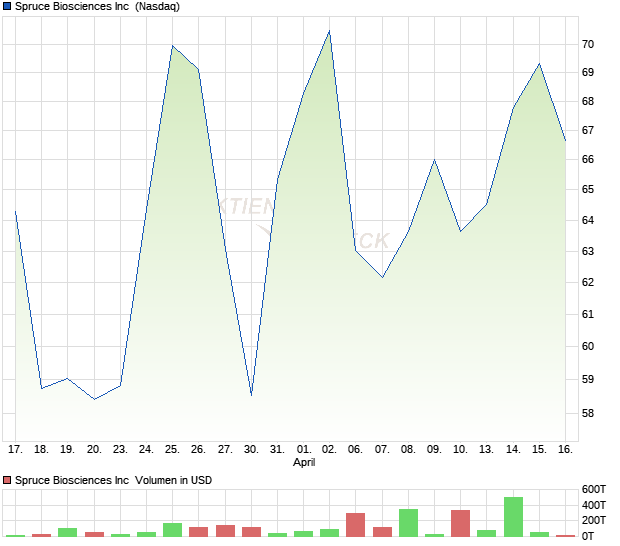
Task: Click the red Volumen legend swatch
Action: (x=7, y=480)
